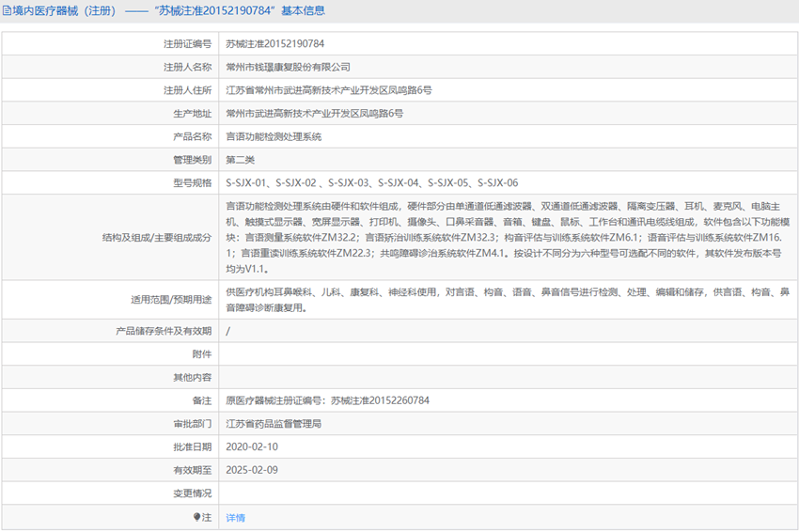Screen dimensions: 799x532
Task: Click the 结构及组成/主要组成成分 row label
Action: point(157,238)
